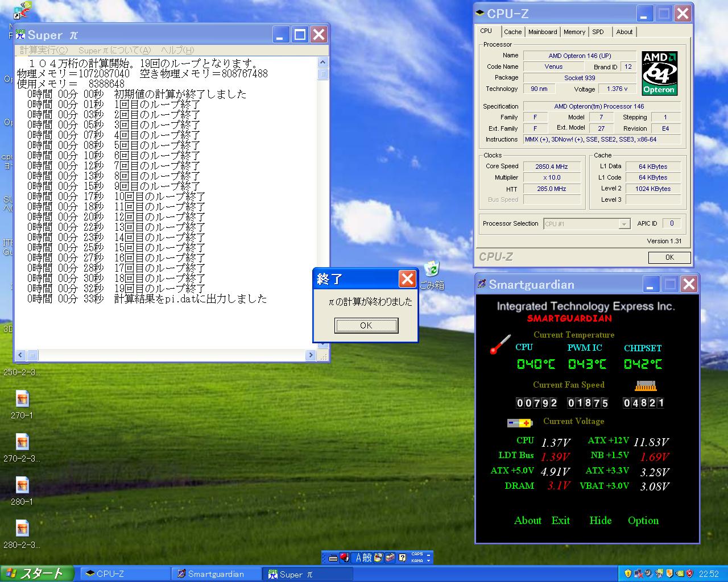Image resolution: width=728 pixels, height=582 pixels.
Task: Open the desktop shortcut icon at top left
Action: pyautogui.click(x=22, y=10)
